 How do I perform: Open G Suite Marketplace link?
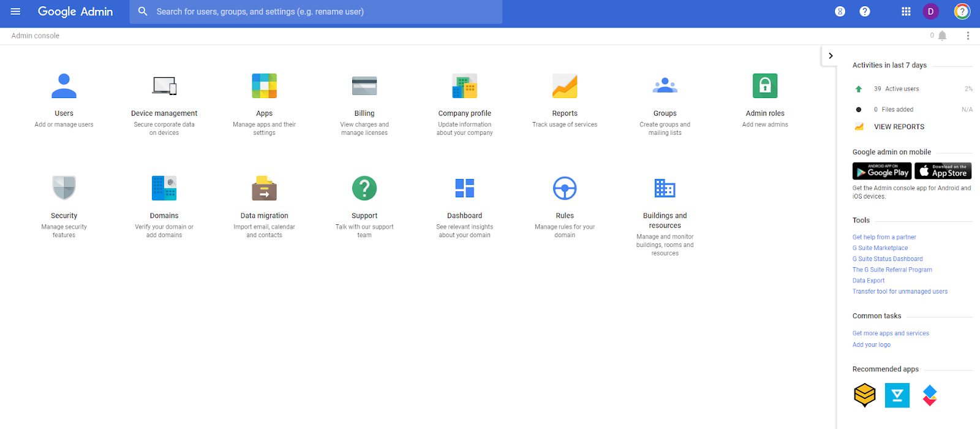pyautogui.click(x=880, y=248)
